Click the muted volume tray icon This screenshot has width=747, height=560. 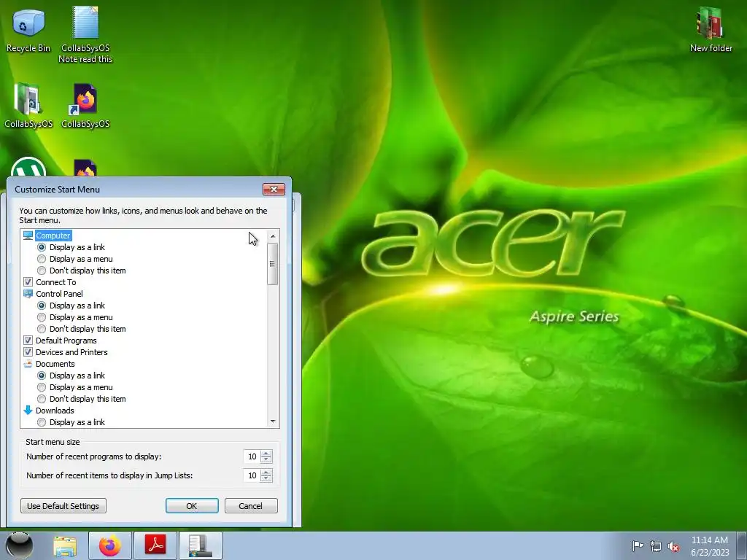[x=673, y=546]
